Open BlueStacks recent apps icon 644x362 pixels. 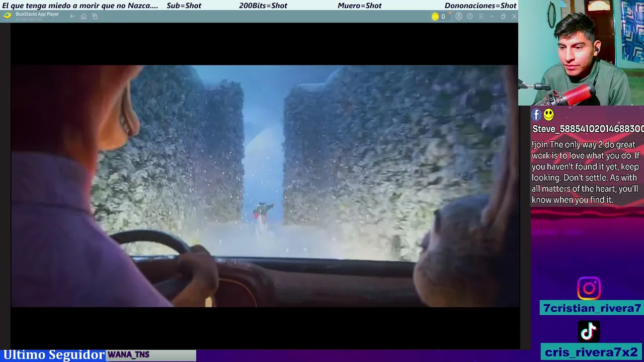click(95, 17)
